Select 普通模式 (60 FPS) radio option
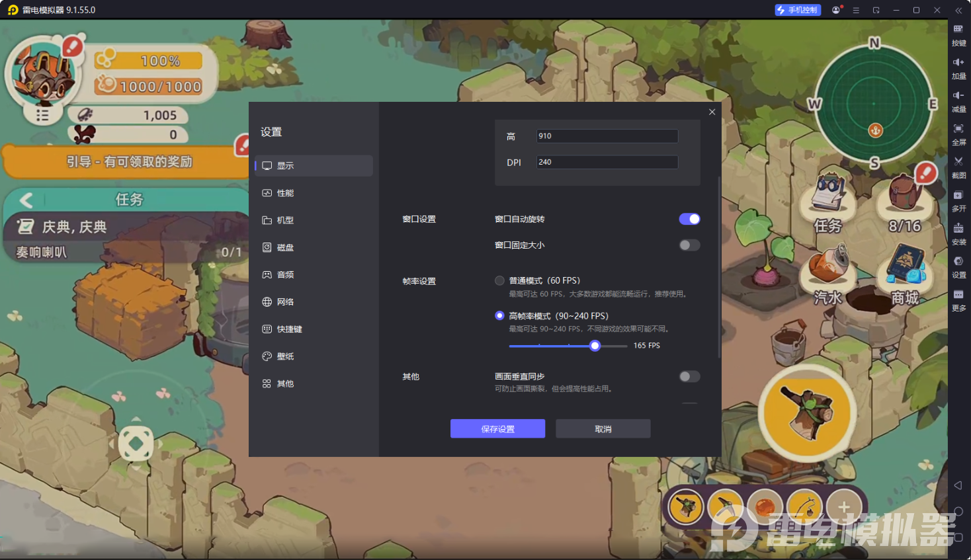 (x=499, y=280)
